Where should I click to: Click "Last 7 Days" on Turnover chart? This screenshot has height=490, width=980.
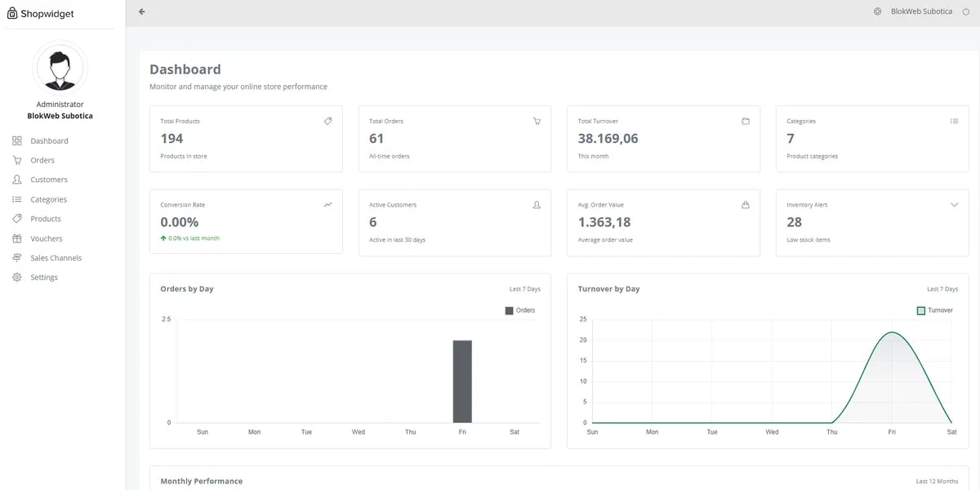coord(942,289)
